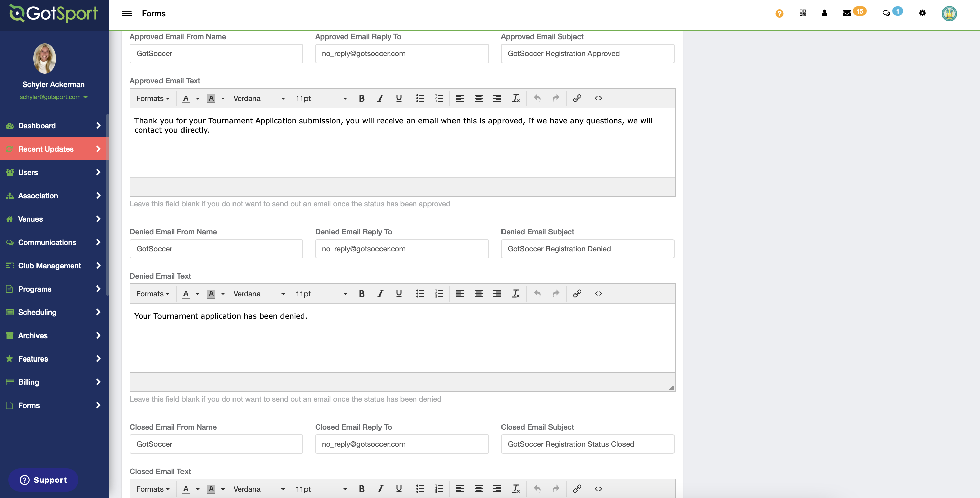Click the Approved Email From Name field
Viewport: 980px width, 498px height.
216,54
